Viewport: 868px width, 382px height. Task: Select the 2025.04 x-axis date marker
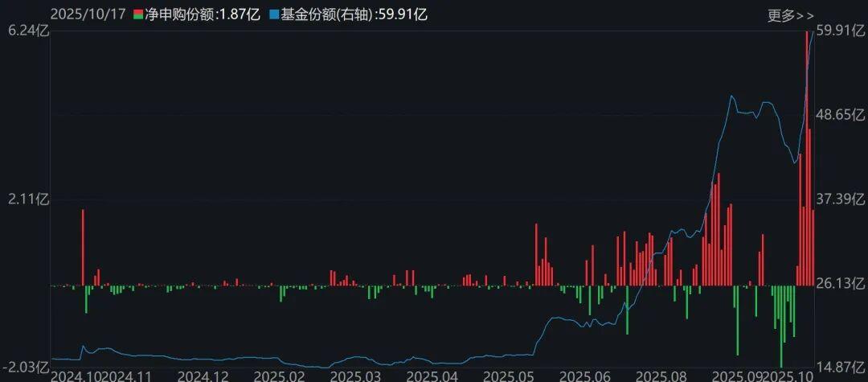(431, 376)
